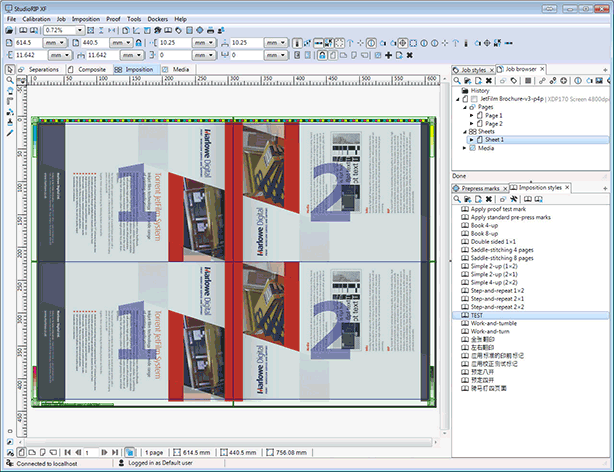Click the tools wrench icon in Imposition styles toolbar
Viewport: 614px width, 472px height.
pyautogui.click(x=514, y=199)
